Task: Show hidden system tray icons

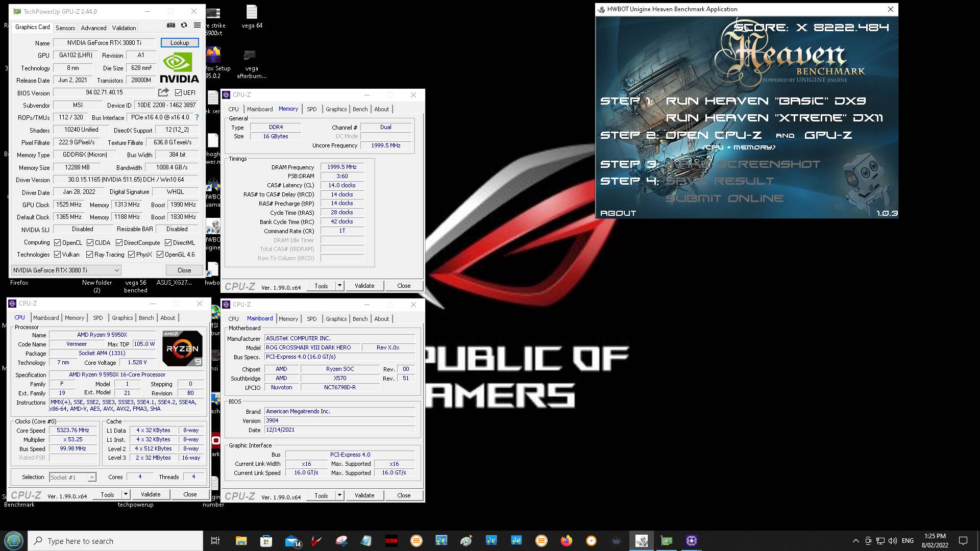Action: [855, 541]
